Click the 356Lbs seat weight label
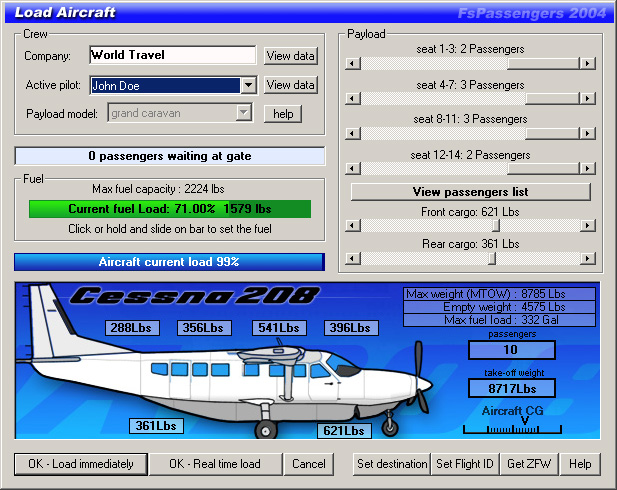617x490 pixels. click(204, 328)
